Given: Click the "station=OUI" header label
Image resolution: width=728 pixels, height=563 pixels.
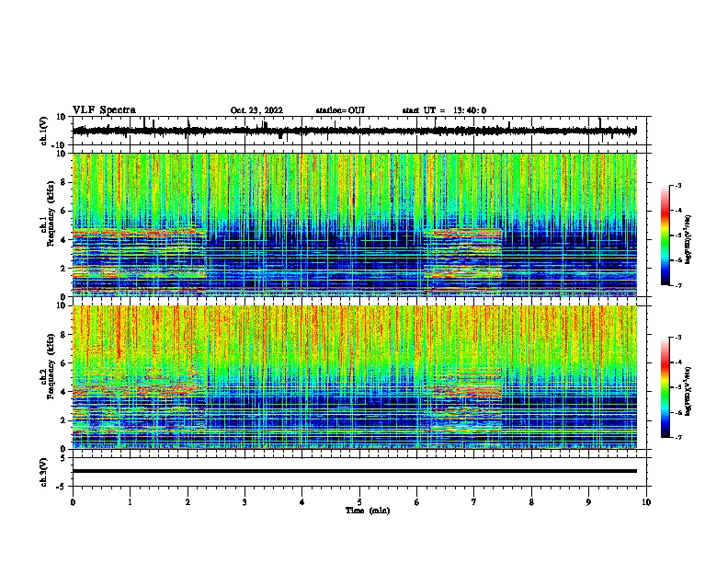Looking at the screenshot, I should 340,110.
